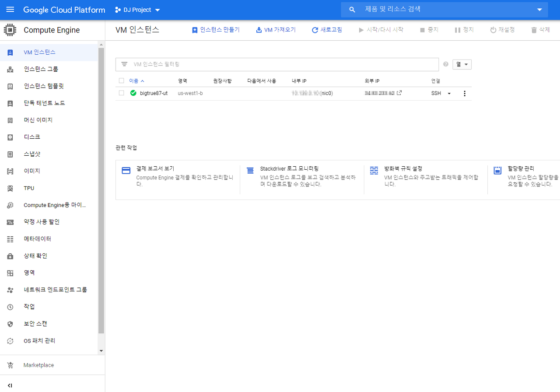Click the us-west1-b zone cell
This screenshot has height=392, width=560.
190,93
